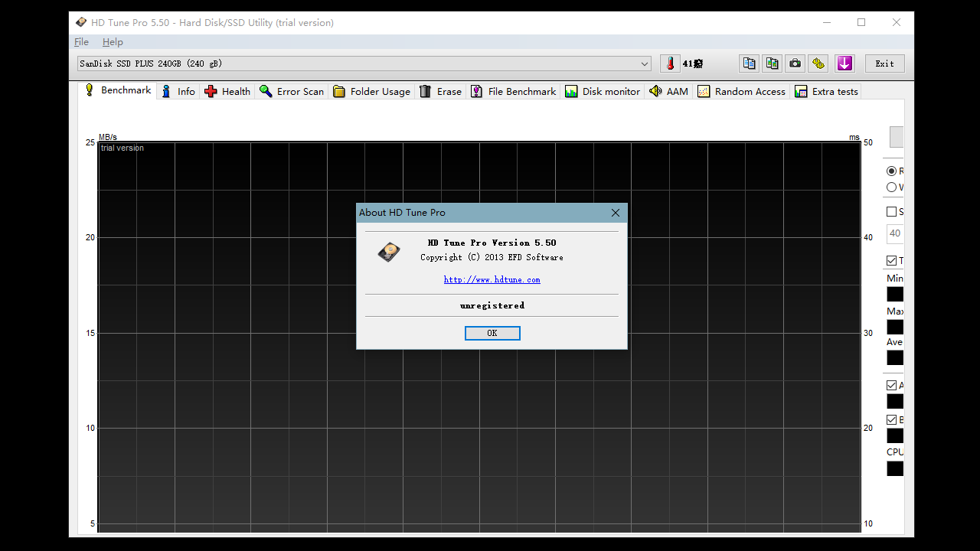This screenshot has width=980, height=551.
Task: Select the Write radio button
Action: [891, 187]
